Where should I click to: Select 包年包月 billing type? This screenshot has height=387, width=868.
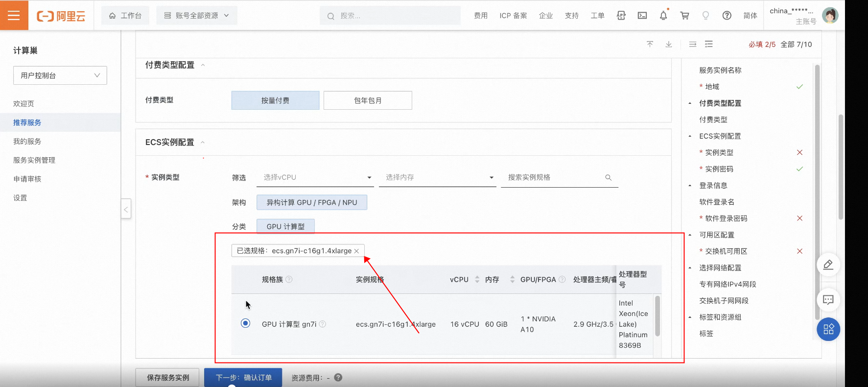tap(368, 100)
